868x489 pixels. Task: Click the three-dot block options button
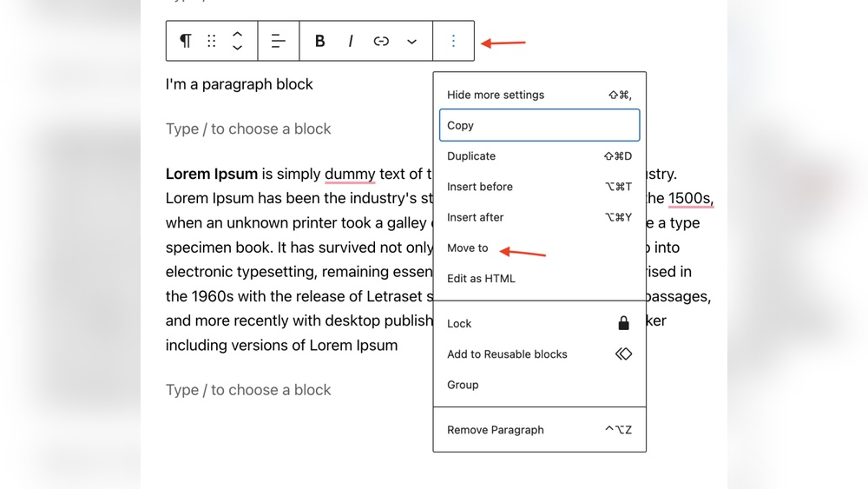tap(453, 41)
